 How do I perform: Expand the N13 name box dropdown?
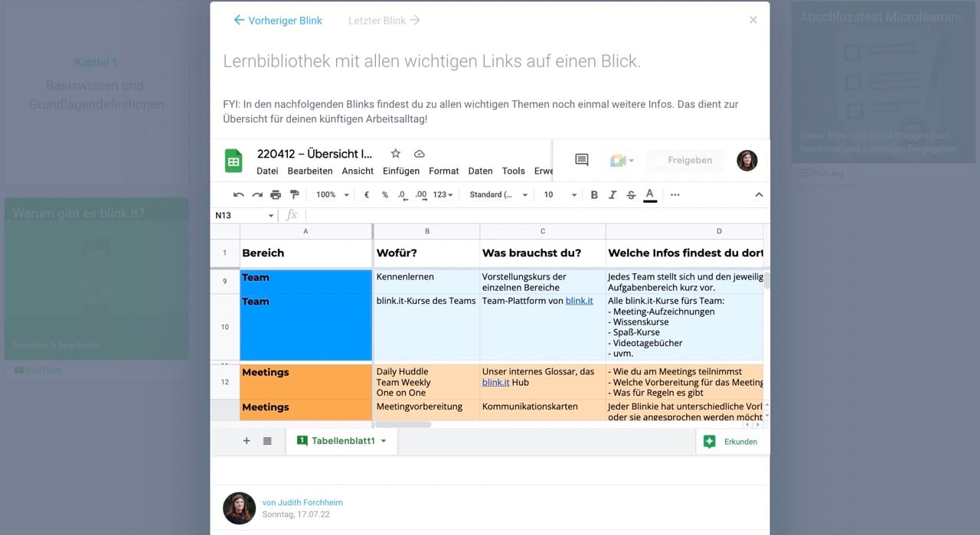tap(271, 216)
